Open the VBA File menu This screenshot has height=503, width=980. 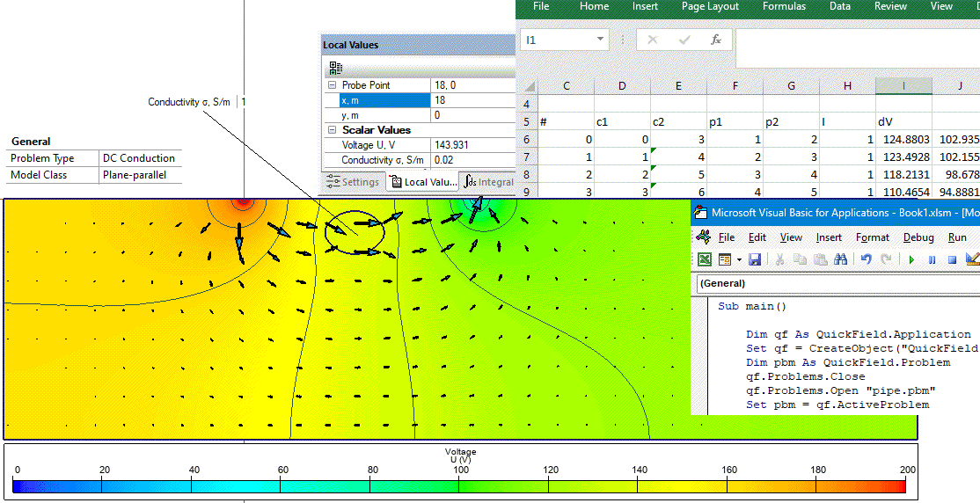[x=727, y=237]
